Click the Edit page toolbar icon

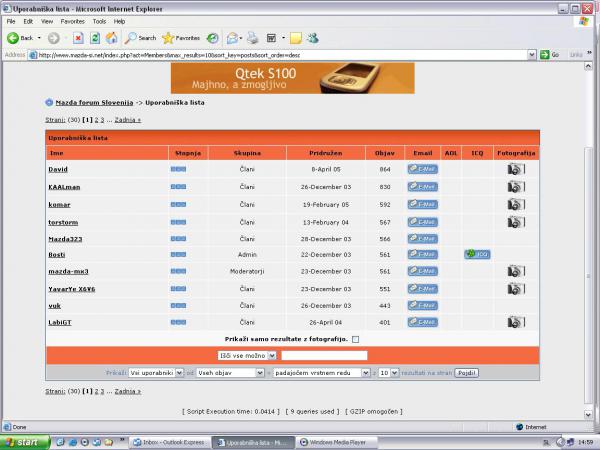tap(271, 38)
